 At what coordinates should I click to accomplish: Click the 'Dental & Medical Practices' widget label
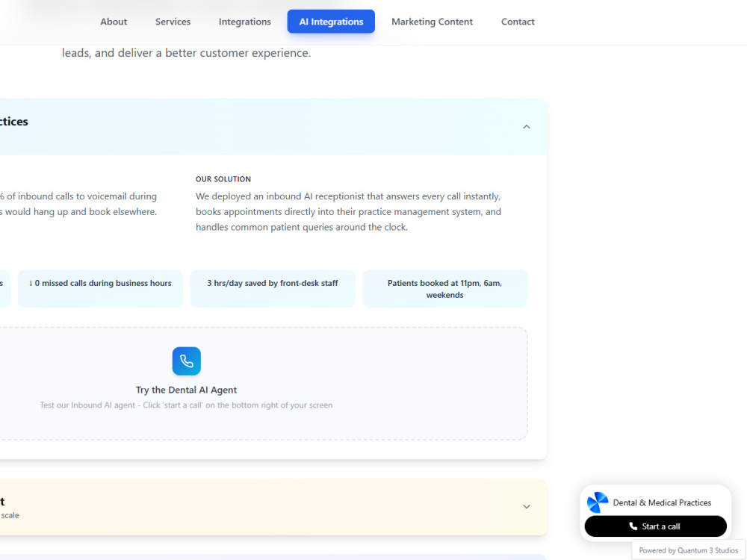(662, 503)
